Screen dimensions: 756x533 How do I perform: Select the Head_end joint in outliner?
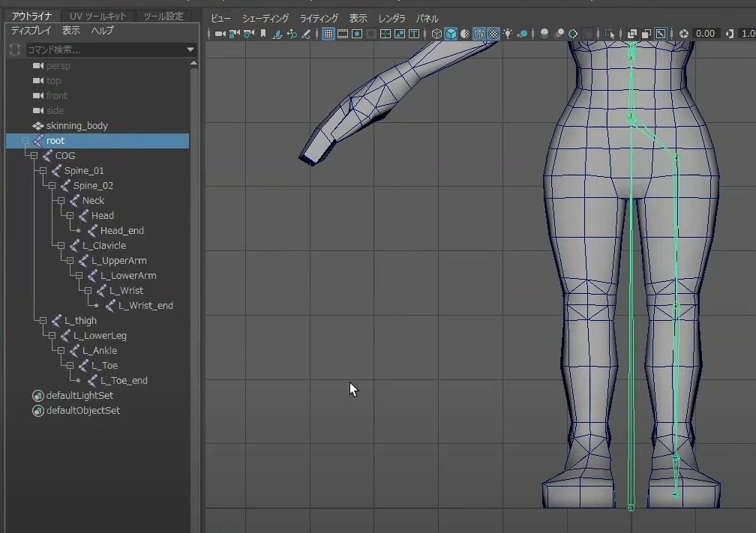pyautogui.click(x=121, y=231)
